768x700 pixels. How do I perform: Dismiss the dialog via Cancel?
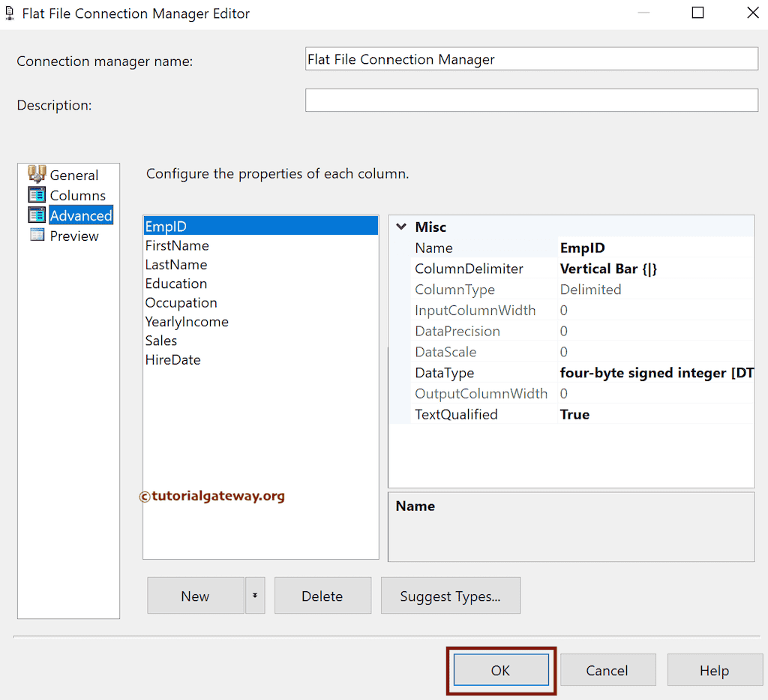[x=607, y=669]
